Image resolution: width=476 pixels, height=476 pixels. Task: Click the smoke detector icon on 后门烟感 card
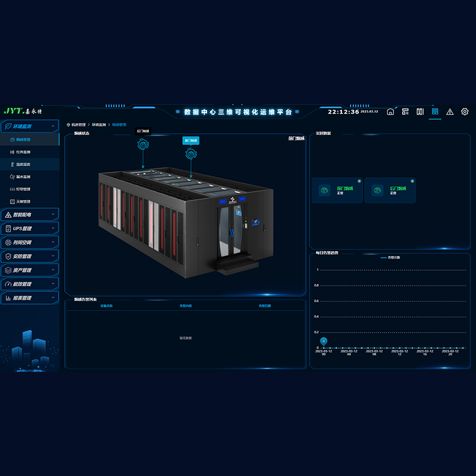point(378,190)
